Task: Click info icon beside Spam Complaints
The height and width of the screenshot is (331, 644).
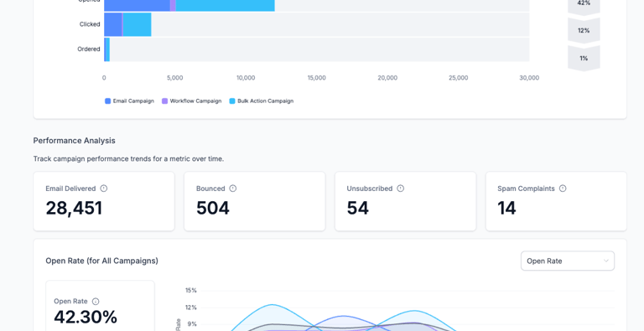Action: [x=563, y=189]
